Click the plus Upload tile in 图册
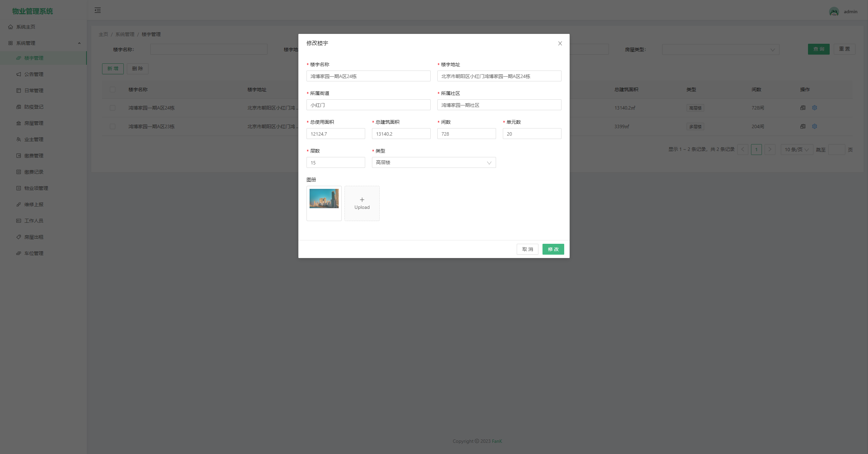This screenshot has width=868, height=454. tap(362, 203)
